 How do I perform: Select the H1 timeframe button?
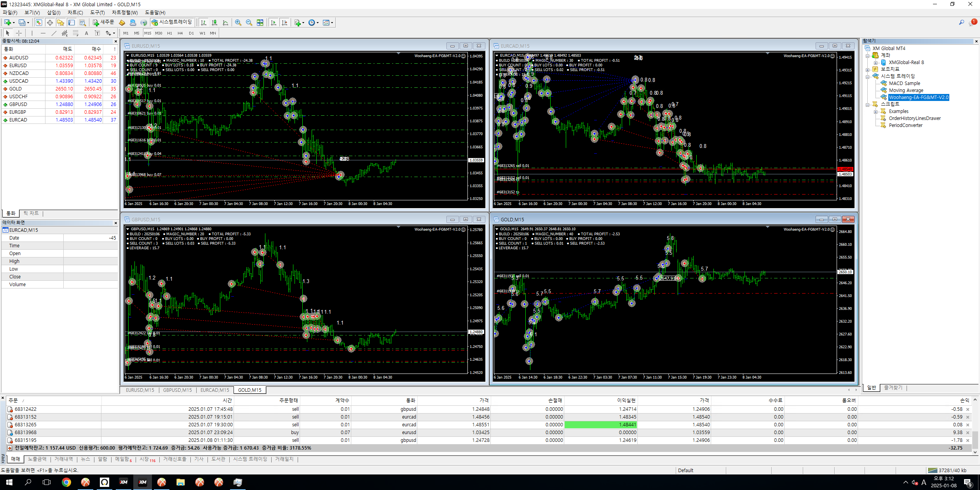[169, 33]
